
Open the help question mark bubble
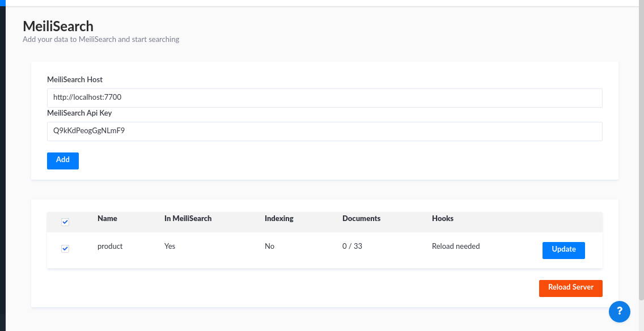coord(619,311)
